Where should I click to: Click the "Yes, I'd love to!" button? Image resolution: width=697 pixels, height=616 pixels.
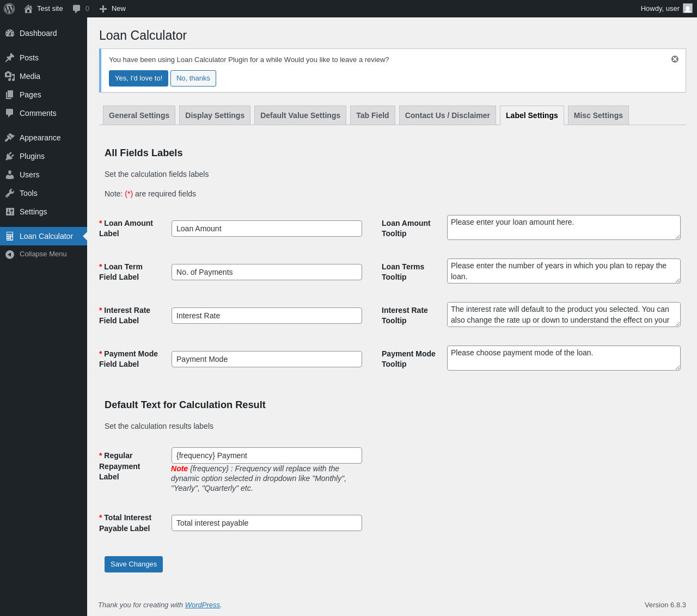click(x=138, y=78)
